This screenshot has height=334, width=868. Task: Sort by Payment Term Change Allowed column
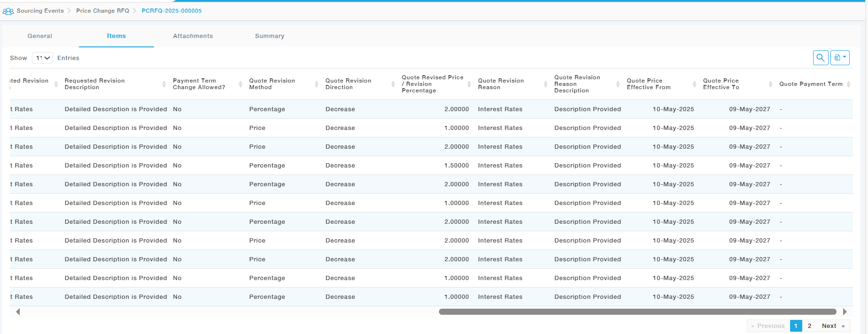point(199,84)
